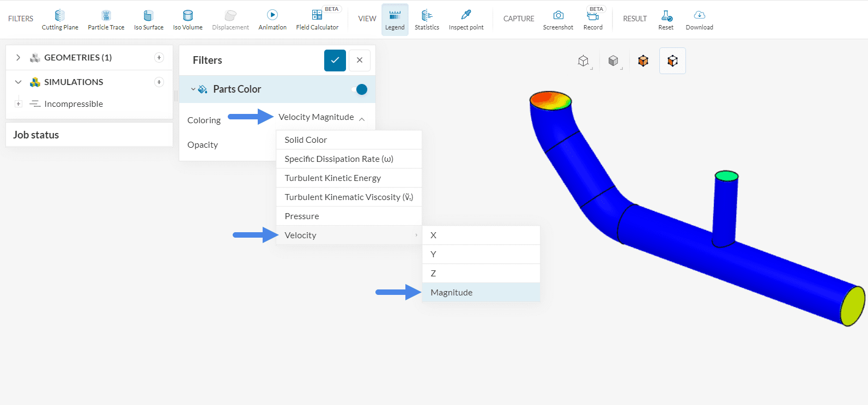
Task: Select the Cutting Plane filter
Action: tap(60, 20)
